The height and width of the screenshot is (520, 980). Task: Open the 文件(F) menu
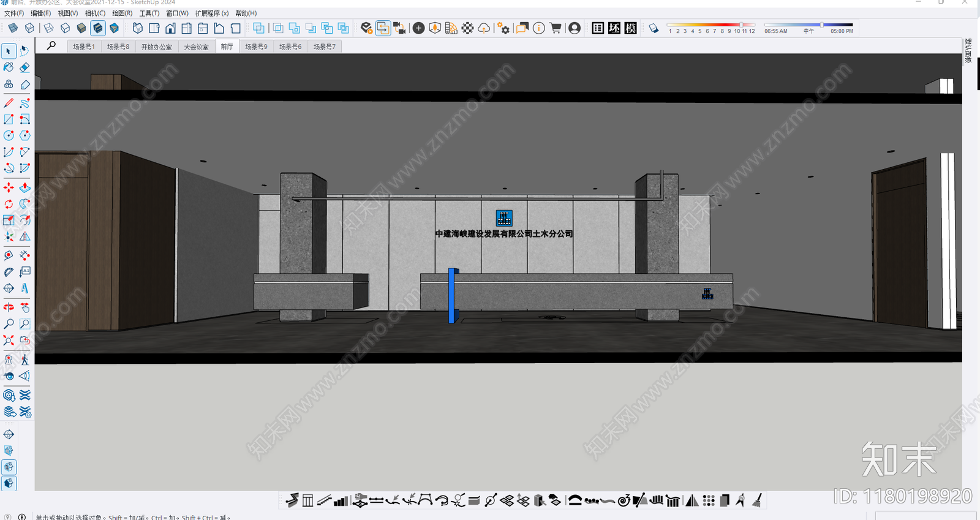point(14,13)
